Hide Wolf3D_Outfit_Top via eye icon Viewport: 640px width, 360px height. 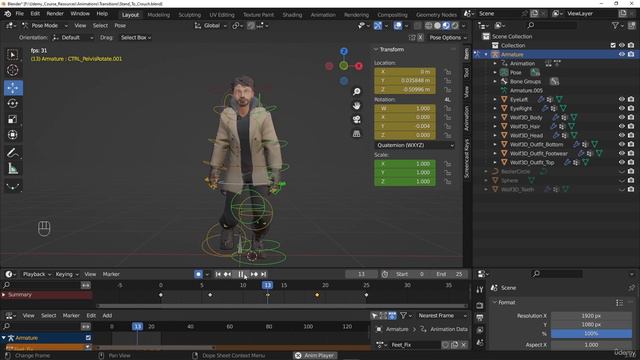point(622,162)
